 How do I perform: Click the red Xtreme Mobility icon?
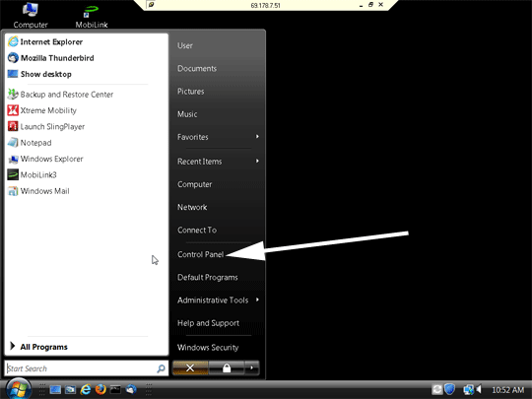pyautogui.click(x=13, y=110)
